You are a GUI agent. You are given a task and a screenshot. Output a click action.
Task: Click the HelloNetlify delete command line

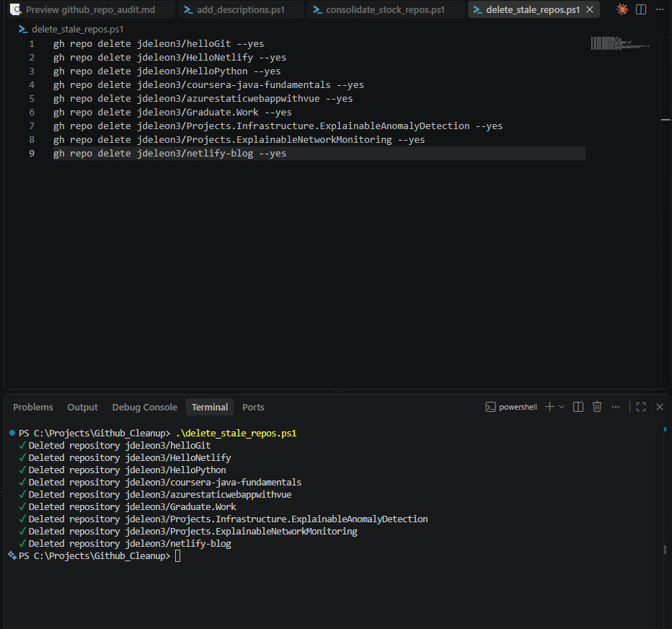pos(169,58)
